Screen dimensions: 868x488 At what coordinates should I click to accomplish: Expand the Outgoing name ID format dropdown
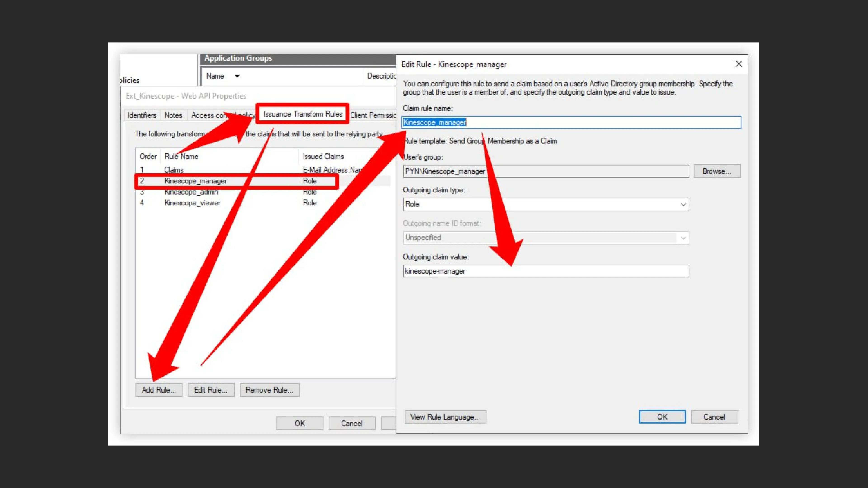(683, 238)
